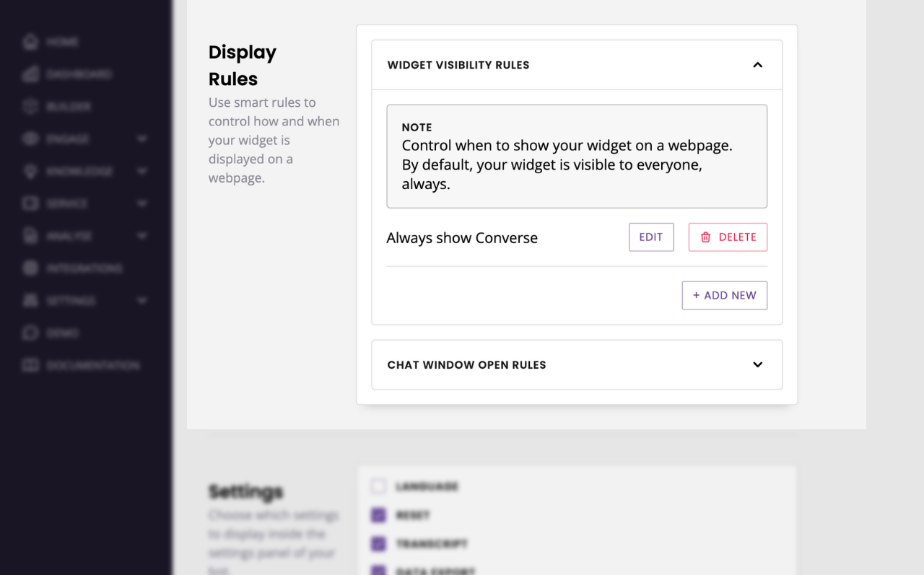The height and width of the screenshot is (575, 924).
Task: Select the Service menu item
Action: pos(29,203)
